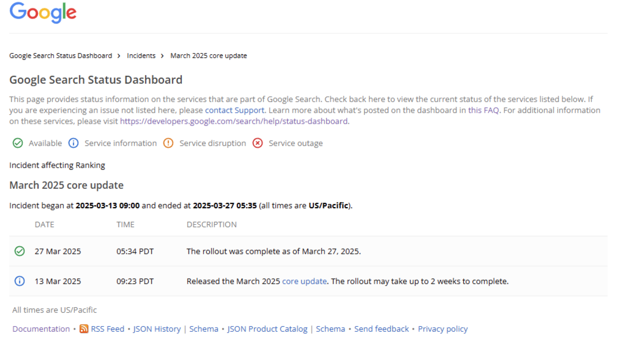Image resolution: width=618 pixels, height=364 pixels.
Task: Click the 27 Mar 2025 date cell
Action: click(x=58, y=251)
